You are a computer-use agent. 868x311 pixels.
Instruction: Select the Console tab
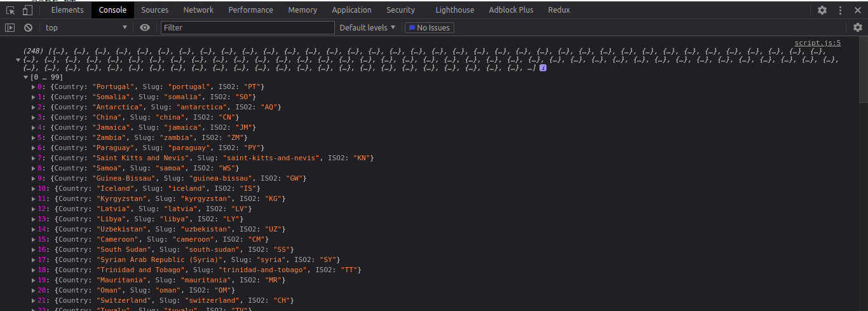(x=112, y=10)
